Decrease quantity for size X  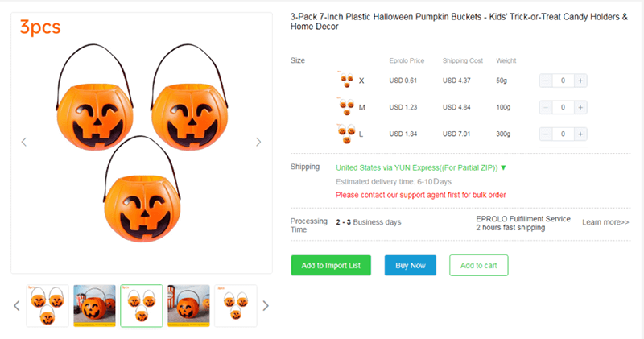pyautogui.click(x=547, y=81)
